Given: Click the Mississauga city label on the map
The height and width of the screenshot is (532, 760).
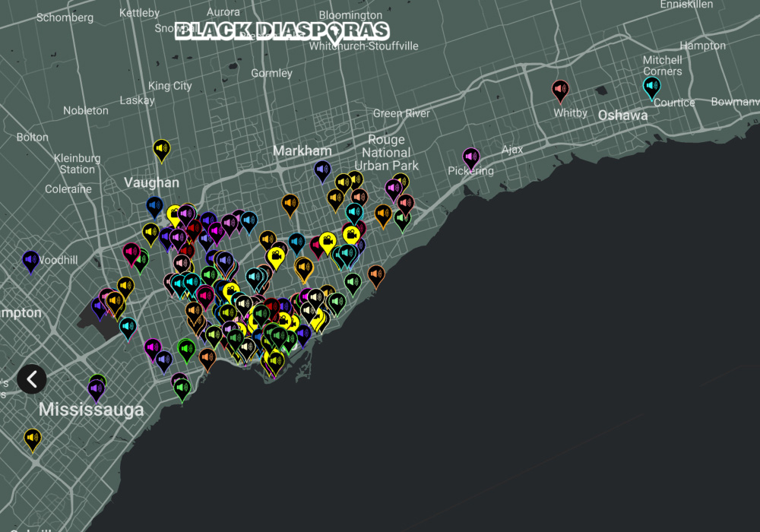Looking at the screenshot, I should point(91,410).
